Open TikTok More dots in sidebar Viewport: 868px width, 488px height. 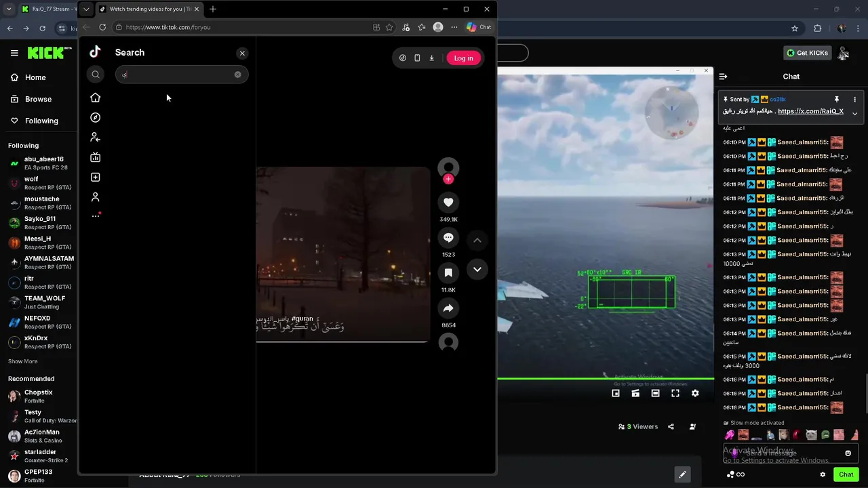[x=96, y=216]
